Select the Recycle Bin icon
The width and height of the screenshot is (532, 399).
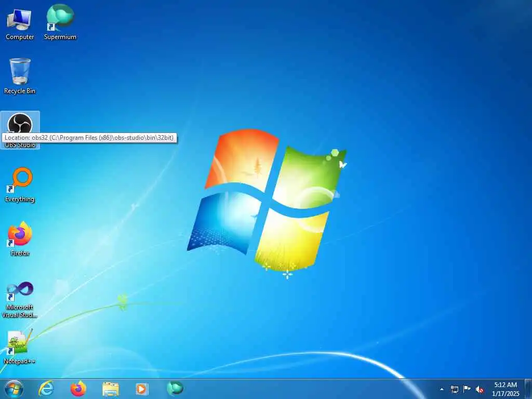[20, 77]
